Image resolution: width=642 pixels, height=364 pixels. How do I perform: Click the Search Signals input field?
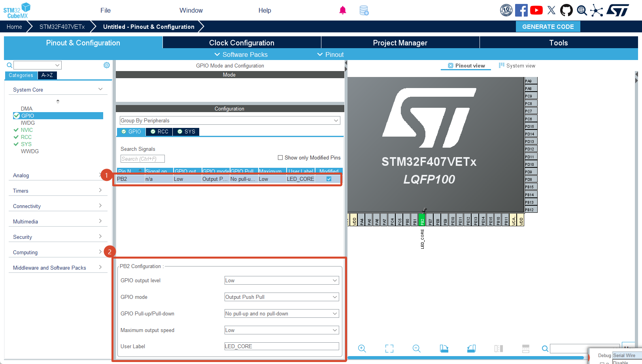click(143, 159)
